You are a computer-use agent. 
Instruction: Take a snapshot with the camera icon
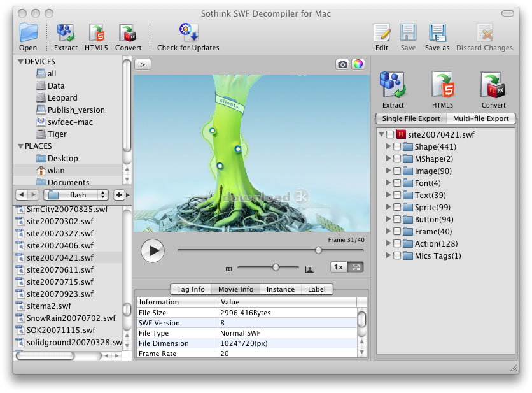coord(342,64)
